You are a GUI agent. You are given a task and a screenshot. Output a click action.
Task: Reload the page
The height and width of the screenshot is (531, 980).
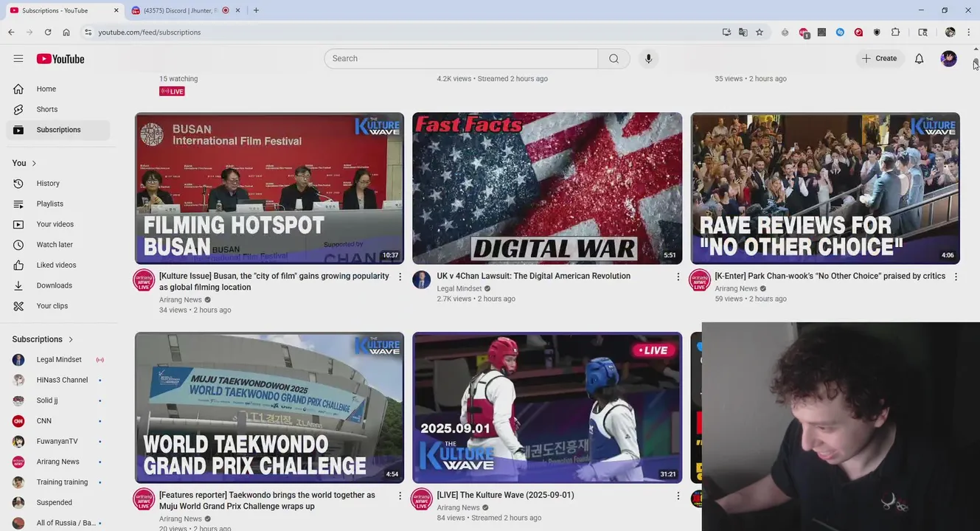(48, 32)
